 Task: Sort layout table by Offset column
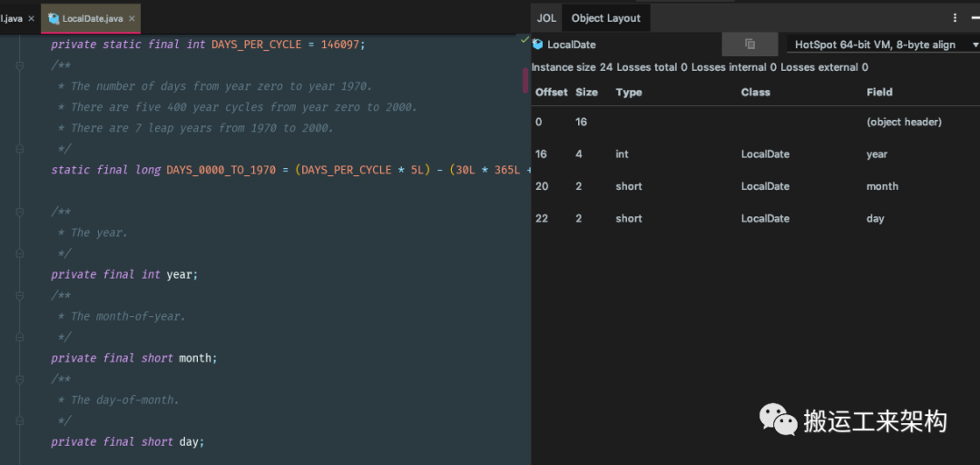click(x=551, y=93)
